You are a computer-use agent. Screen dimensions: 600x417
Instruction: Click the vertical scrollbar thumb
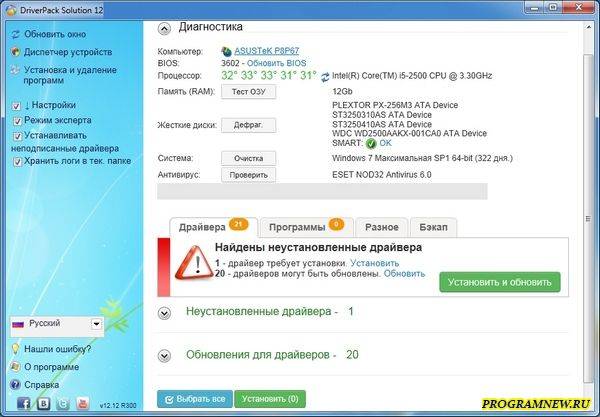coord(588,218)
